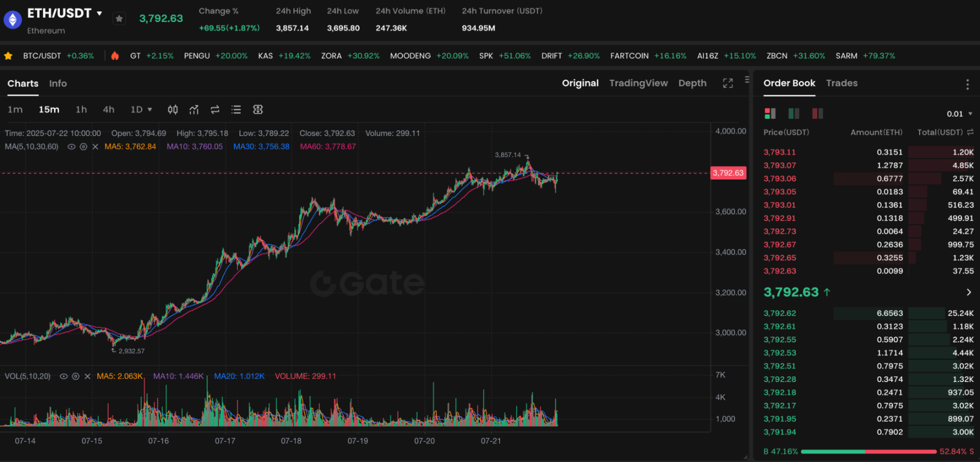Open the ETH/USDT pair selector arrow
This screenshot has height=462, width=980.
coord(100,13)
